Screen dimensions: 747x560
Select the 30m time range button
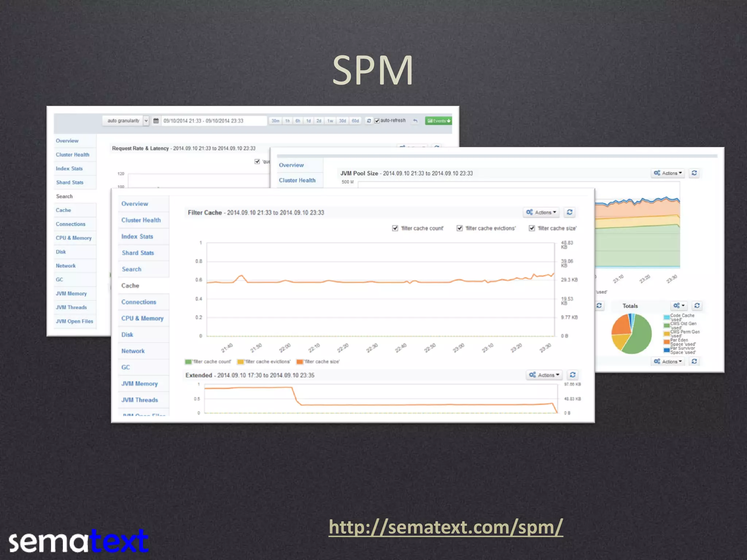tap(275, 121)
